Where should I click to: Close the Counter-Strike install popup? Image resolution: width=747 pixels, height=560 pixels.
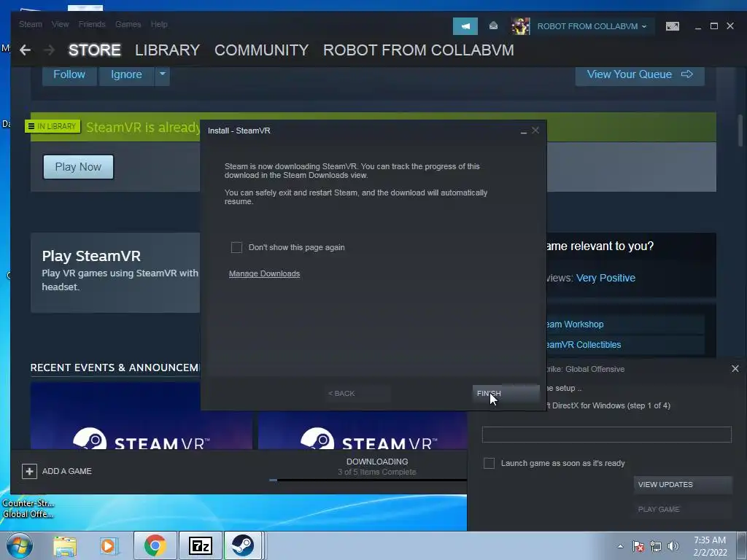[x=735, y=368]
